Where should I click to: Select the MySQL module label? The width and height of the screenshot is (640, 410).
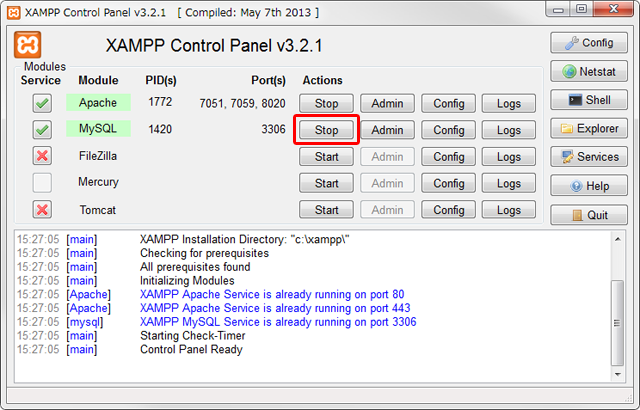click(98, 129)
